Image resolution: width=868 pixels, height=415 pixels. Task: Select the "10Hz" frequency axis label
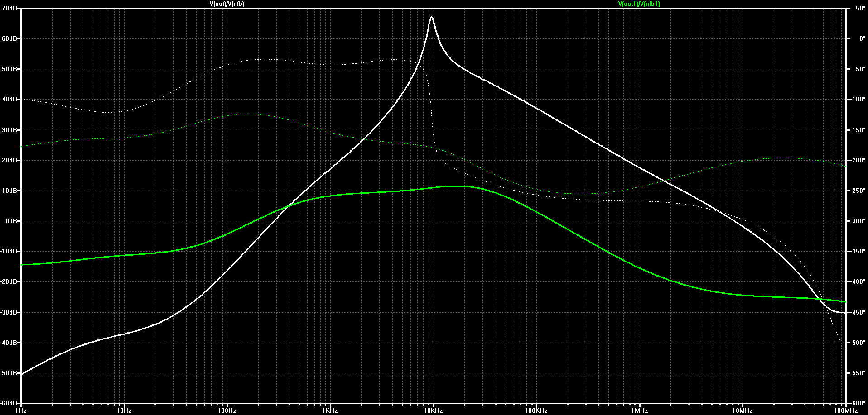124,410
